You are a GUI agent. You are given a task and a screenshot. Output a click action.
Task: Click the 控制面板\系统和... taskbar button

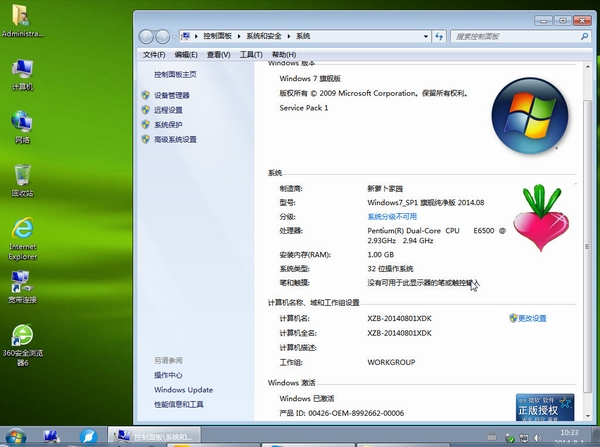(x=154, y=436)
